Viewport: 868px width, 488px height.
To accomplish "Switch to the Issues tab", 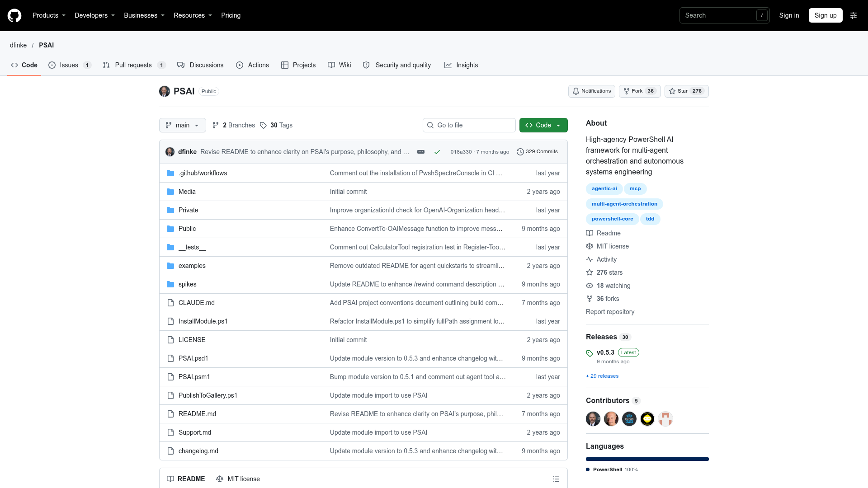I will point(70,65).
